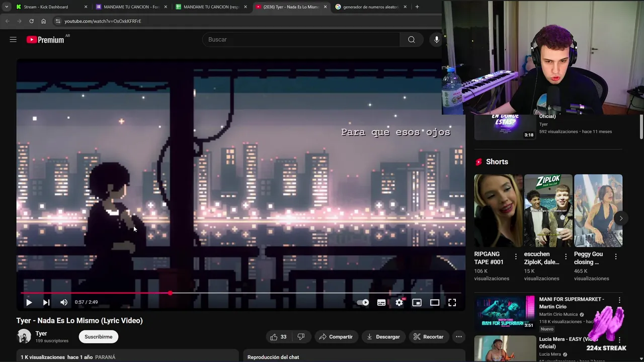Viewport: 644px width, 362px height.
Task: Start voice search with microphone icon
Action: pyautogui.click(x=436, y=40)
